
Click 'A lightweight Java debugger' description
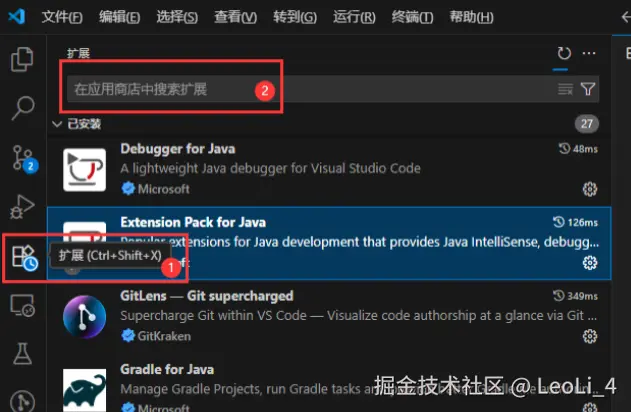[270, 168]
